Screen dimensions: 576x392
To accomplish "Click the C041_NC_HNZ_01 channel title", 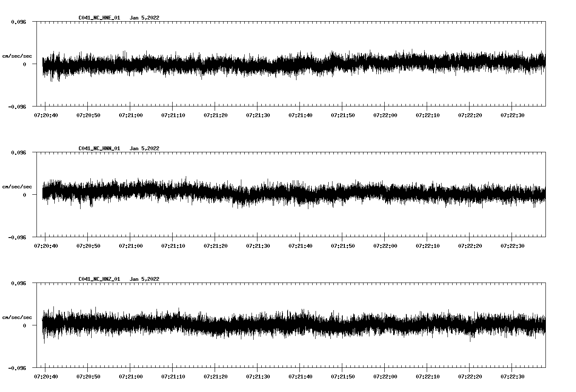I will click(99, 279).
